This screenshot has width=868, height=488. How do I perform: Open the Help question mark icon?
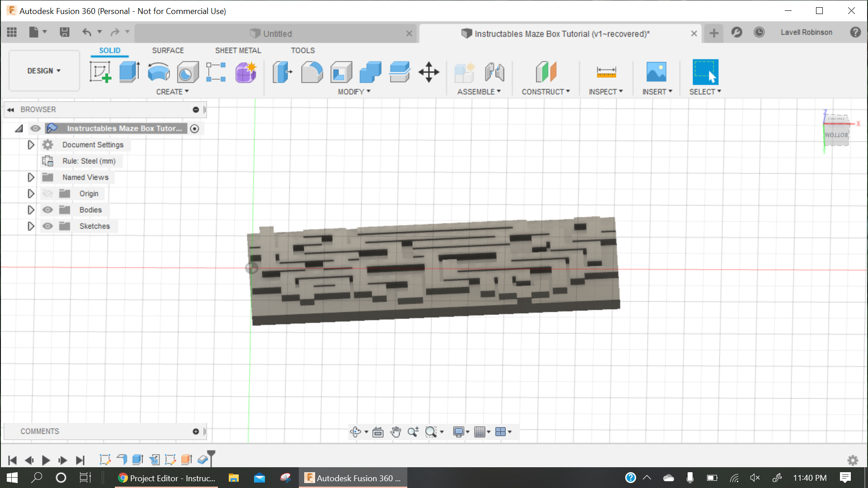click(x=855, y=32)
